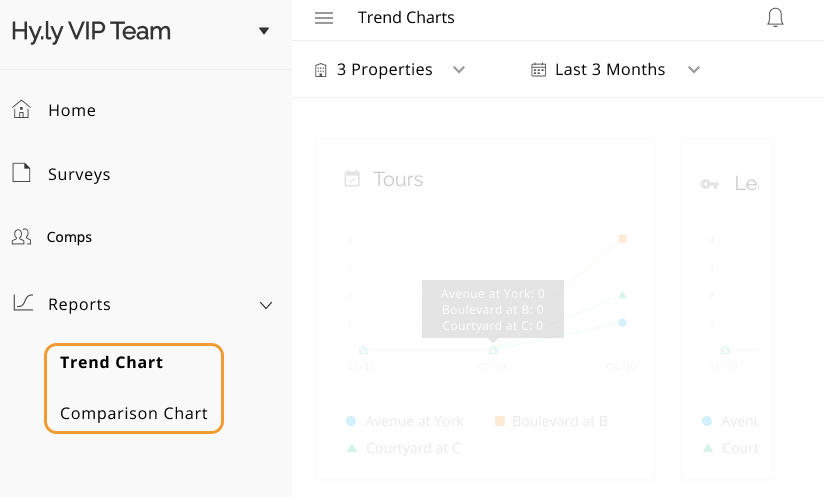
Task: Open the hamburger menu icon
Action: [323, 18]
